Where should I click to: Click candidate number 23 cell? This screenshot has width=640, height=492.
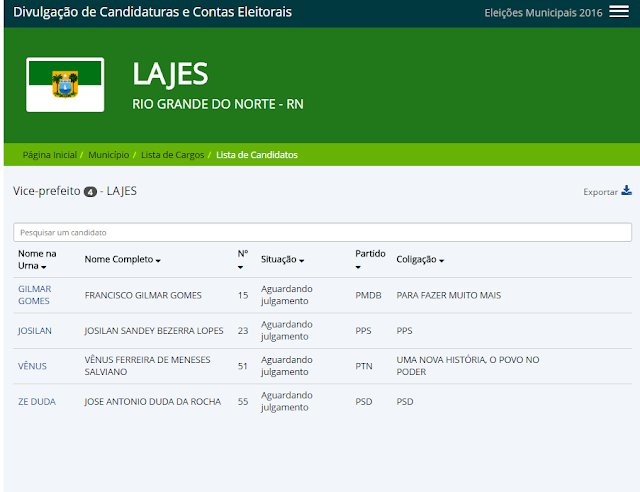(243, 330)
